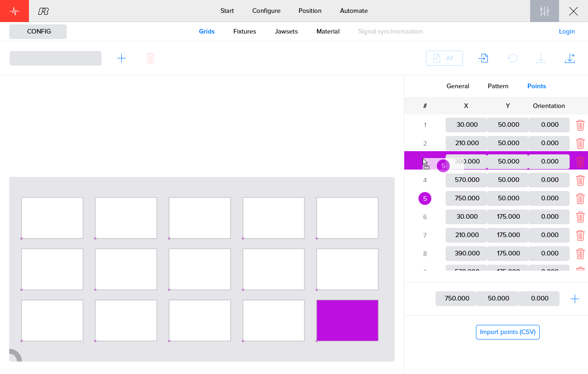The width and height of the screenshot is (588, 374).
Task: Switch to the Jawsets tab
Action: click(x=286, y=31)
